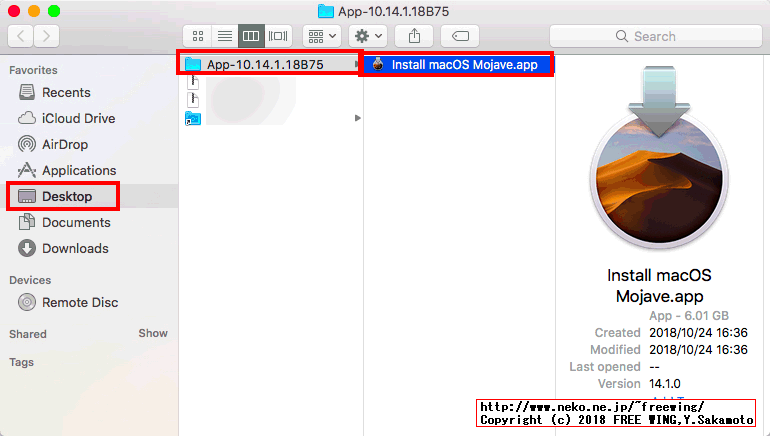
Task: Select Install macOS Mojave.app file
Action: pyautogui.click(x=459, y=64)
